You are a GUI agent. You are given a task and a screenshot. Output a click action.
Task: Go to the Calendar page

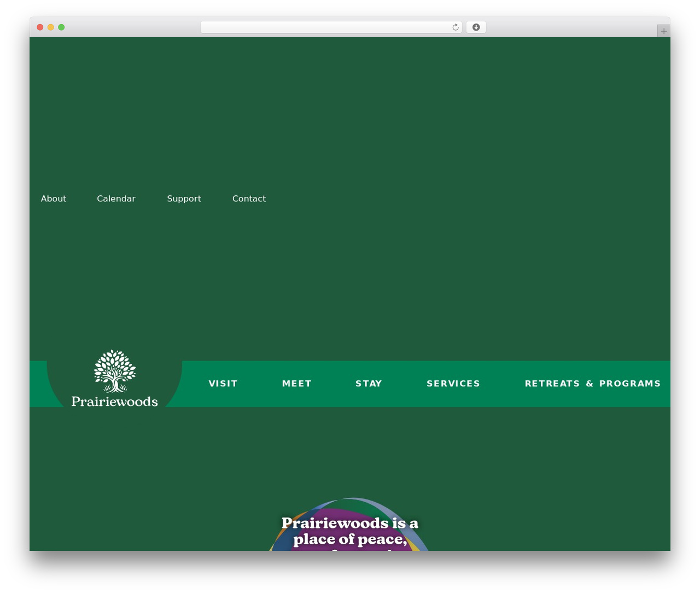pos(116,199)
